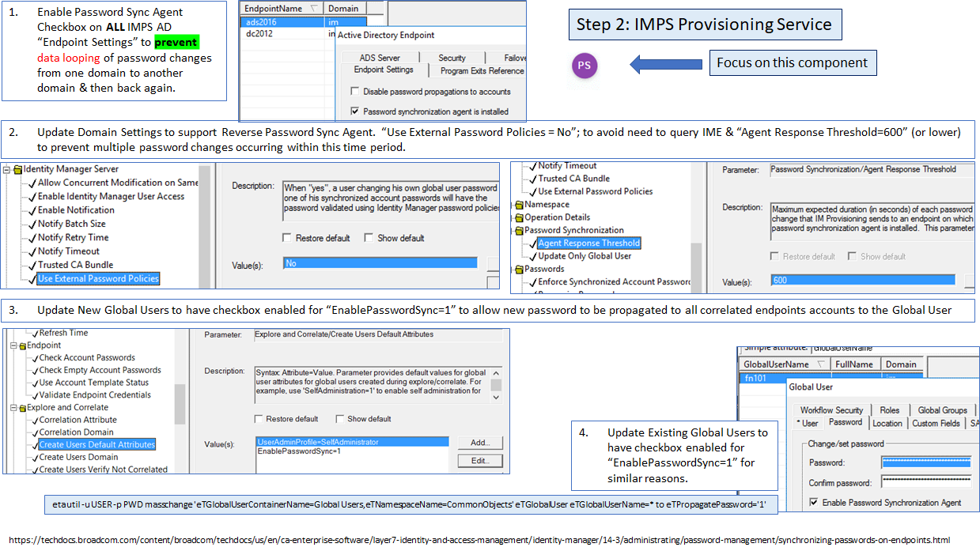Click the purple PS component icon
This screenshot has height=551, width=980.
(585, 66)
